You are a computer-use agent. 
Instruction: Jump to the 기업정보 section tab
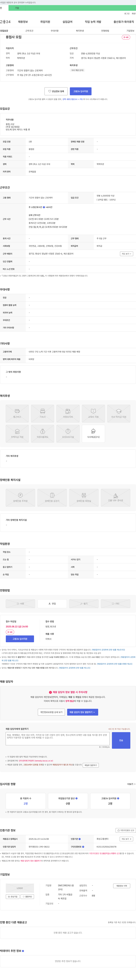pyautogui.click(x=130, y=31)
